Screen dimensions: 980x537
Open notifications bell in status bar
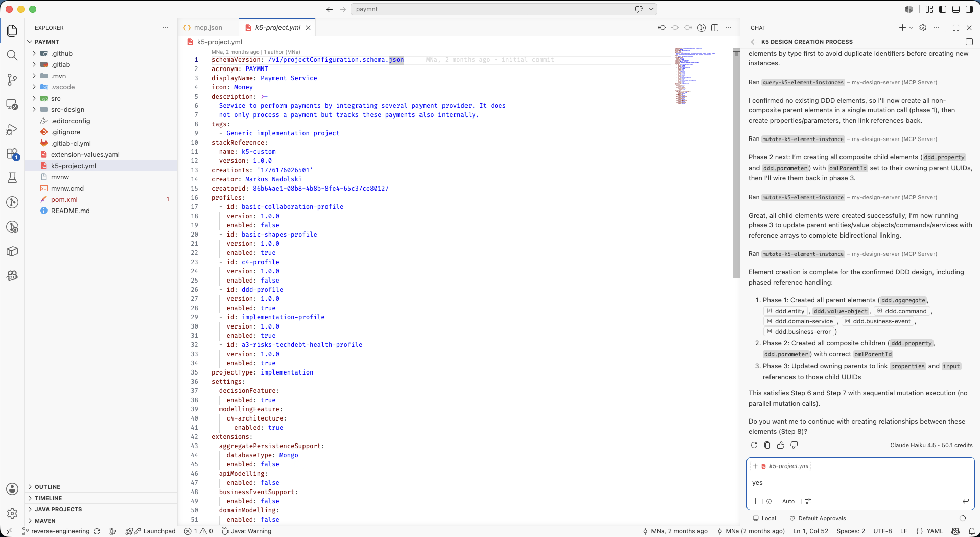pos(971,531)
